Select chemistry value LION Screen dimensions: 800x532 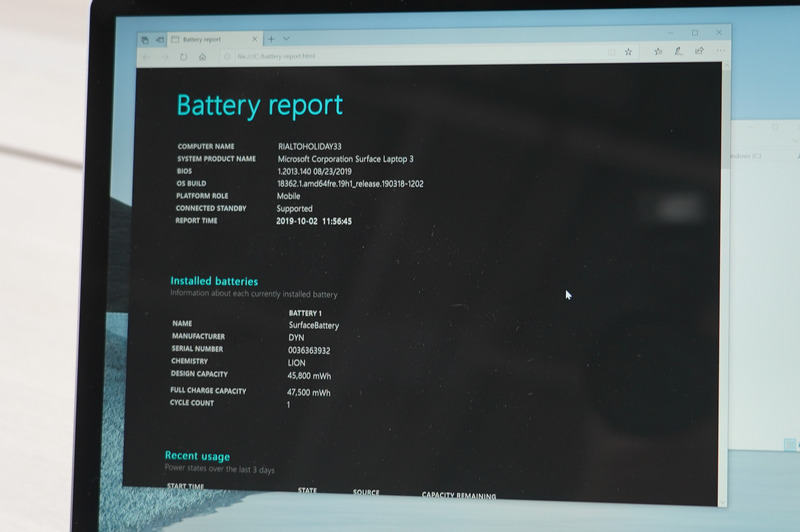click(x=296, y=363)
